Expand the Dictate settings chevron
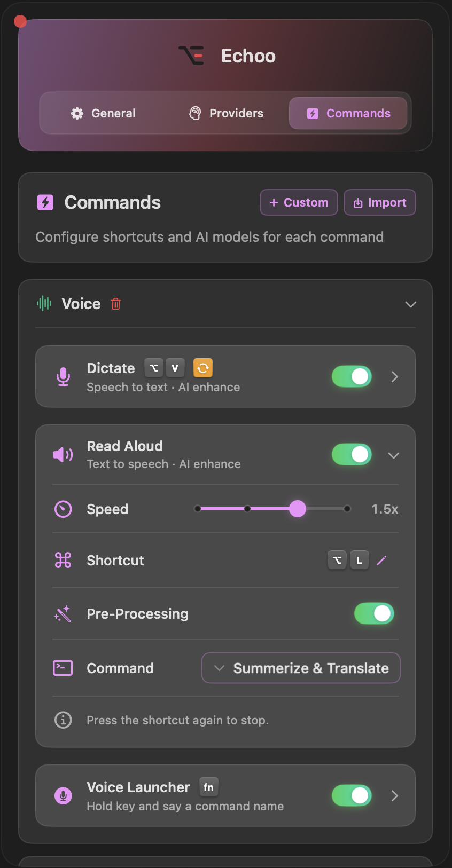452x868 pixels. point(395,377)
